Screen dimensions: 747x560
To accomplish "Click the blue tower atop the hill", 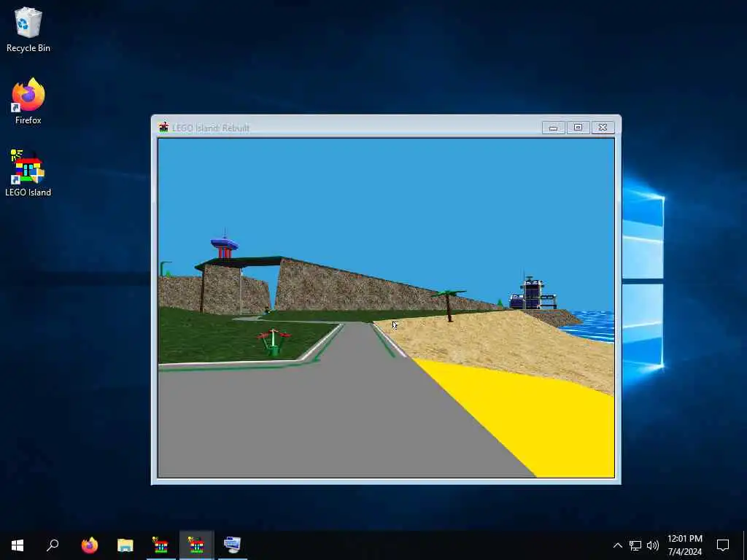I will (225, 246).
